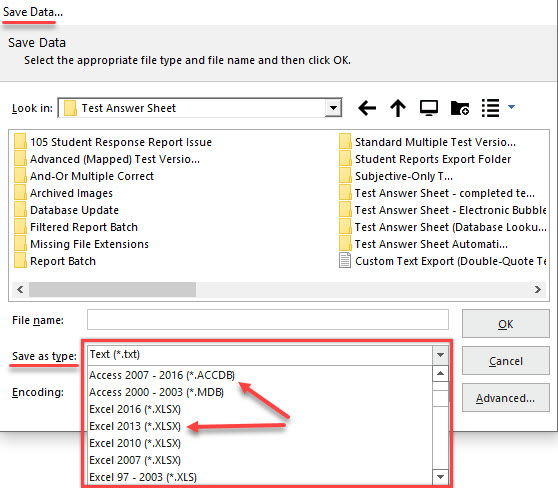Click the list view icon
Screen dimensions: 558x488
pos(490,108)
